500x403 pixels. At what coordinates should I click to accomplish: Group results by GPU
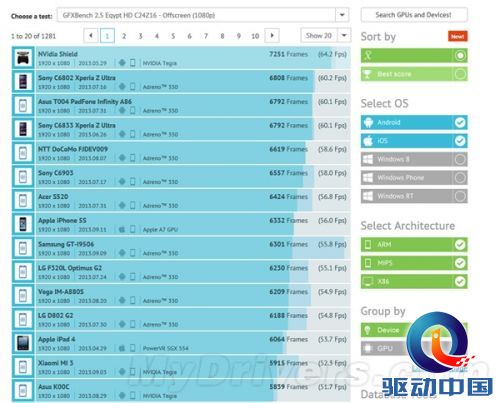(385, 348)
